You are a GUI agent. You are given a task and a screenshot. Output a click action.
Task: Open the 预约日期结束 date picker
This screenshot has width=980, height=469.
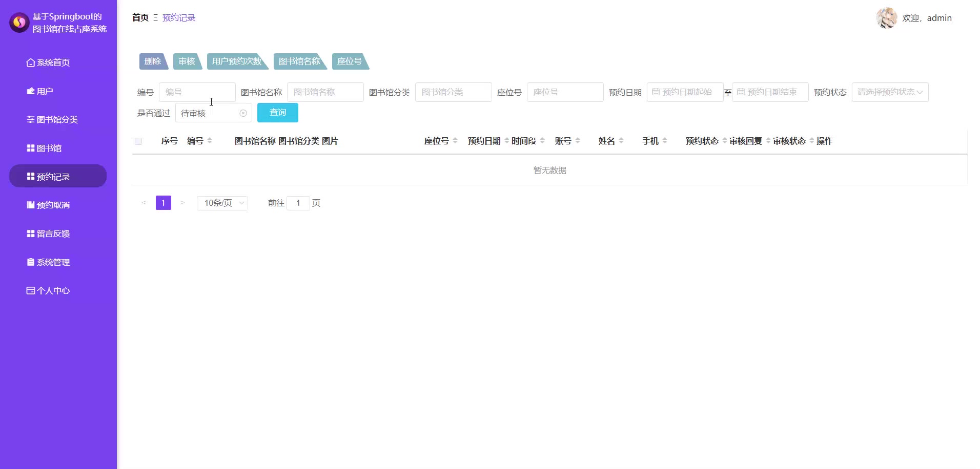[x=770, y=92]
